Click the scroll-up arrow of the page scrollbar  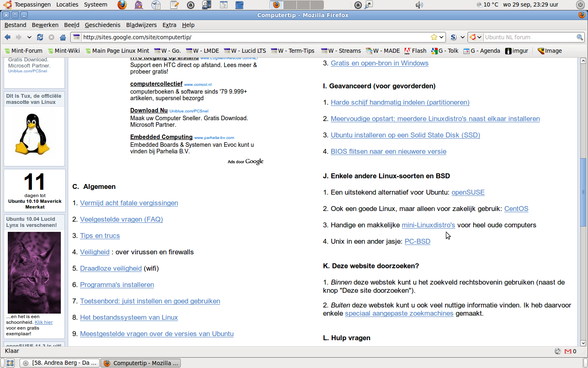click(583, 61)
